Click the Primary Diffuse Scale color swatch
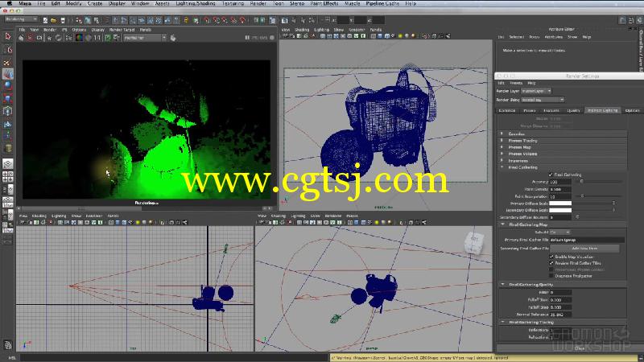This screenshot has width=644, height=362. pyautogui.click(x=560, y=204)
